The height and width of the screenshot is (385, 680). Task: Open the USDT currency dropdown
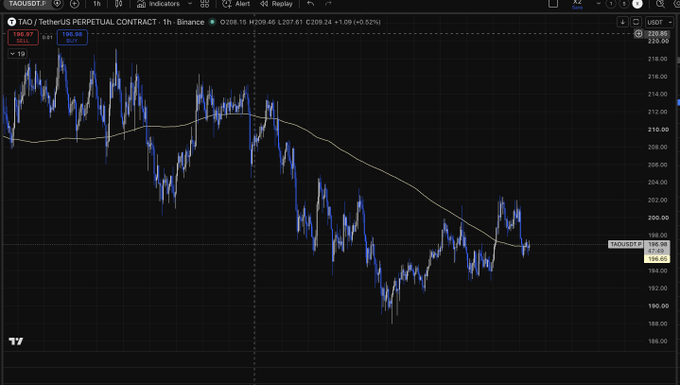point(659,22)
